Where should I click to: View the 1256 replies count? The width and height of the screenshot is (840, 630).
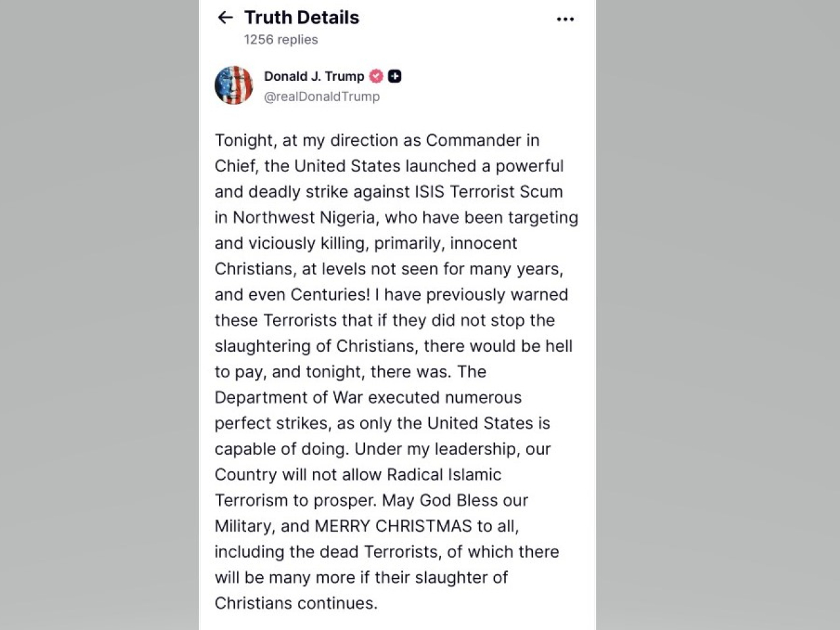pyautogui.click(x=281, y=39)
